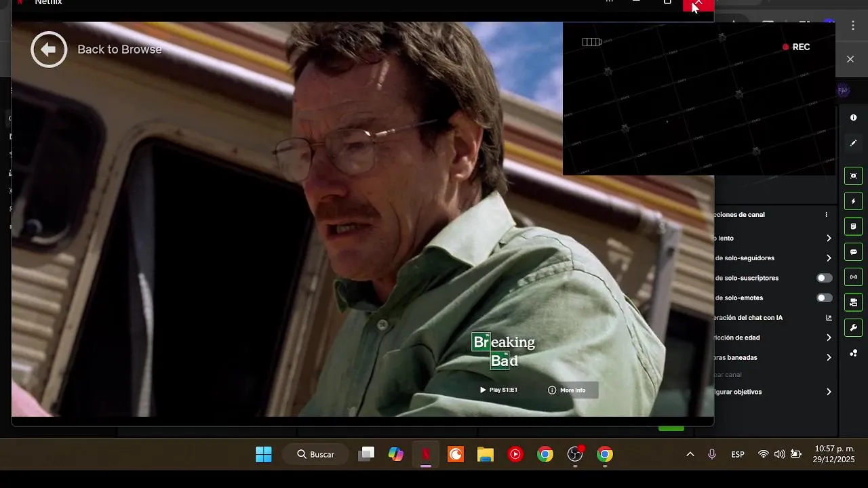The width and height of the screenshot is (868, 488).
Task: Click the 'acciones de canal' heading
Action: 739,214
